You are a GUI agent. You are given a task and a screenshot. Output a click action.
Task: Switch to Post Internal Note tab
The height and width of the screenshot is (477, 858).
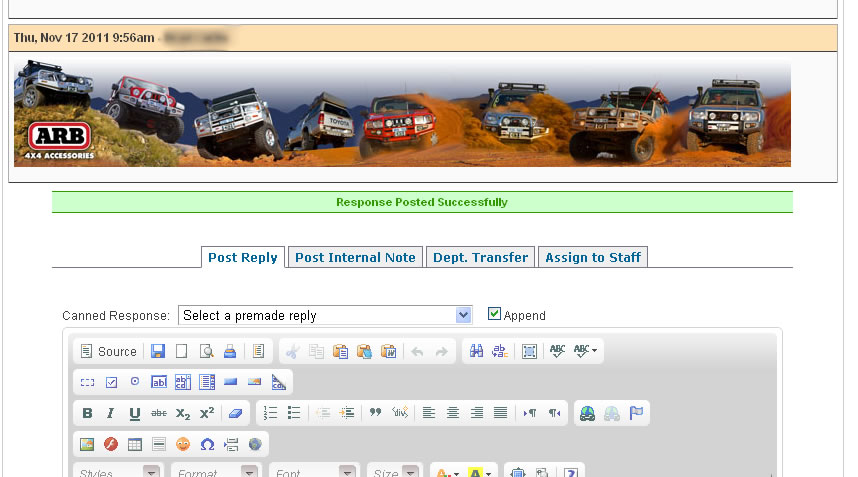pyautogui.click(x=355, y=258)
